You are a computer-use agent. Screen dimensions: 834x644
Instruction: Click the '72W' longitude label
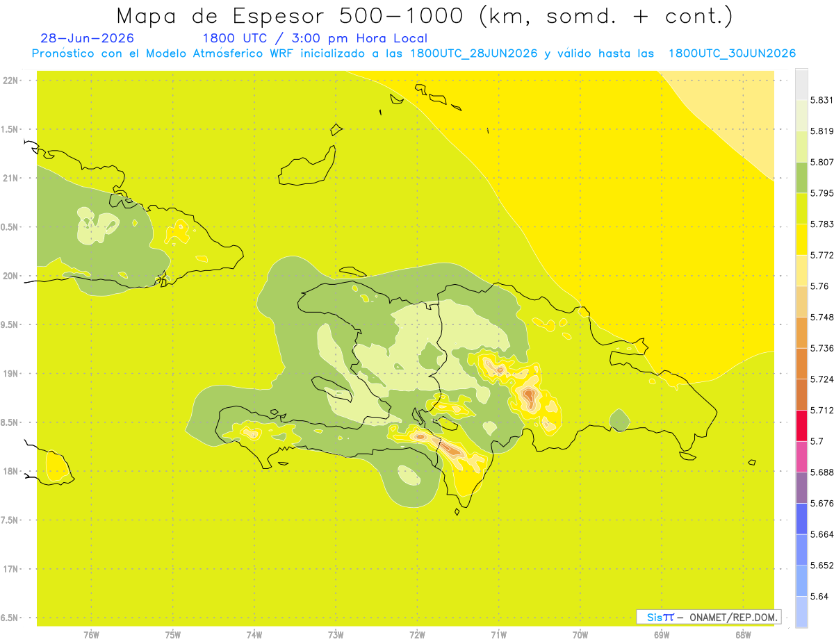point(417,634)
